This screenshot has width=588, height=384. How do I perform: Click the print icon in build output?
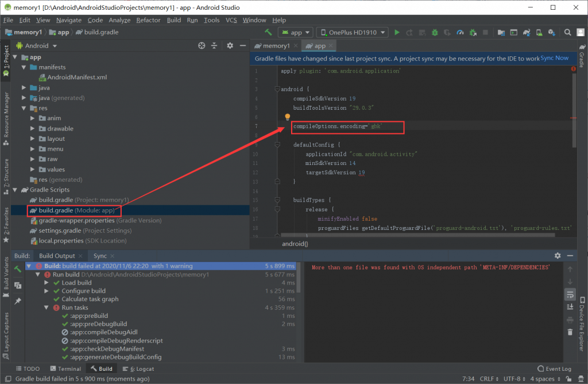(570, 320)
